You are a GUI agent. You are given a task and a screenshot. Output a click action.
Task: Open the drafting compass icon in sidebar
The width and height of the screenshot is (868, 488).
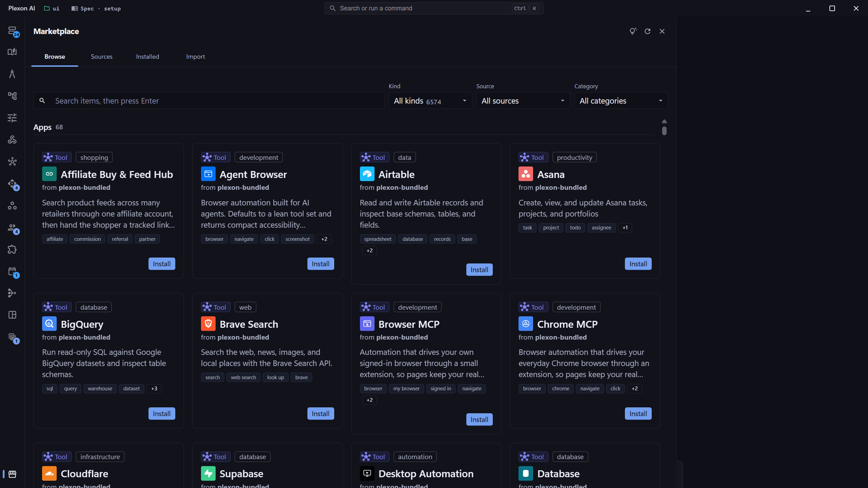pyautogui.click(x=12, y=74)
